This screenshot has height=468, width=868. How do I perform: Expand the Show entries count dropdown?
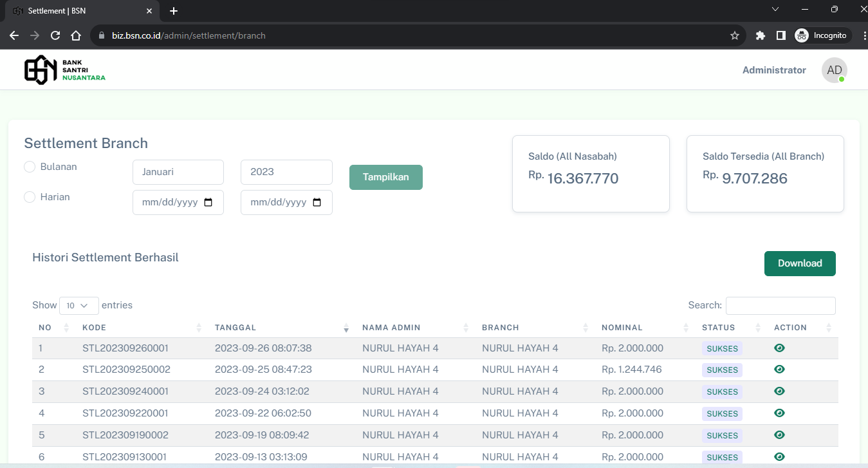[78, 305]
